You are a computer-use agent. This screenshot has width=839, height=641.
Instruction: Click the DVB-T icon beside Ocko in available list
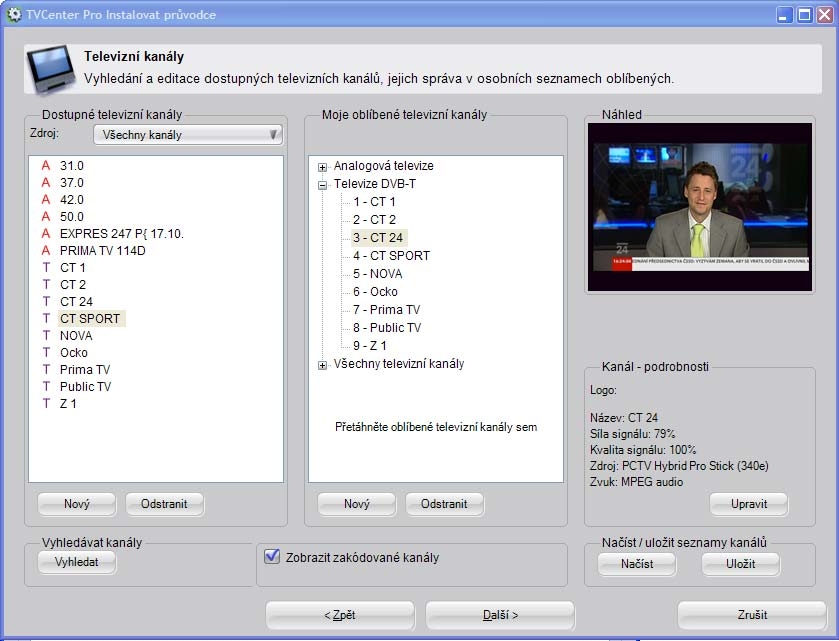pos(46,353)
